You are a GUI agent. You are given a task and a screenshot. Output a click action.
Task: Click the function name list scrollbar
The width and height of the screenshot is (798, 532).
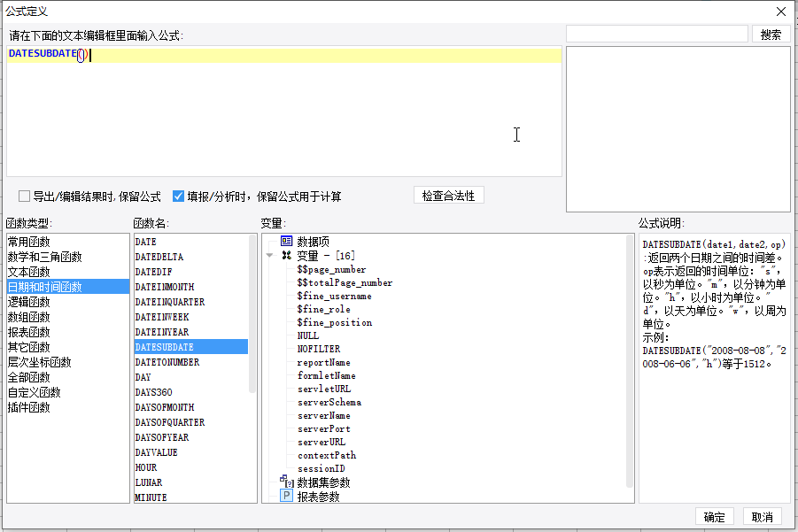[x=252, y=314]
